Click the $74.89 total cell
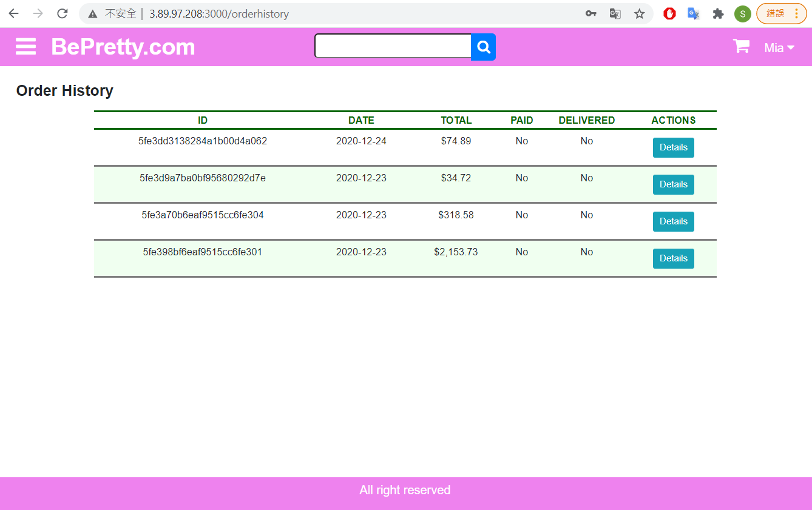Viewport: 812px width, 510px height. click(456, 141)
